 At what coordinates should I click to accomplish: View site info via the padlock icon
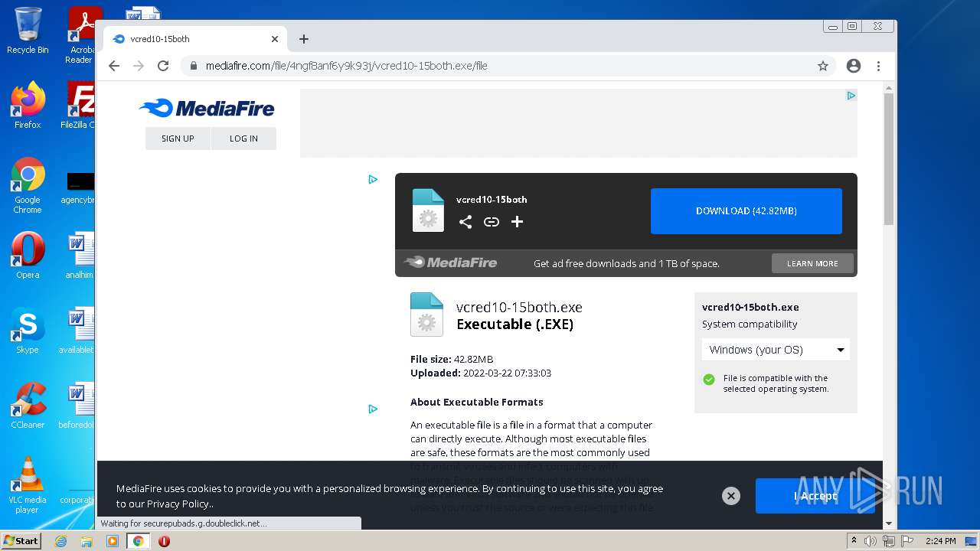[x=194, y=66]
